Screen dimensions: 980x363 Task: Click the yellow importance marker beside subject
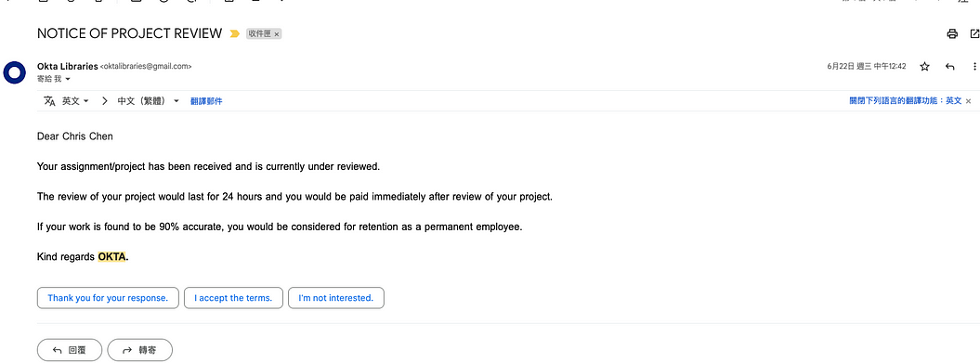(234, 33)
